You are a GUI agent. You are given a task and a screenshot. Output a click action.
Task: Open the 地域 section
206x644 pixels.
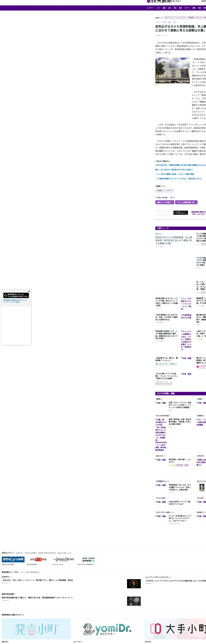click(x=199, y=8)
